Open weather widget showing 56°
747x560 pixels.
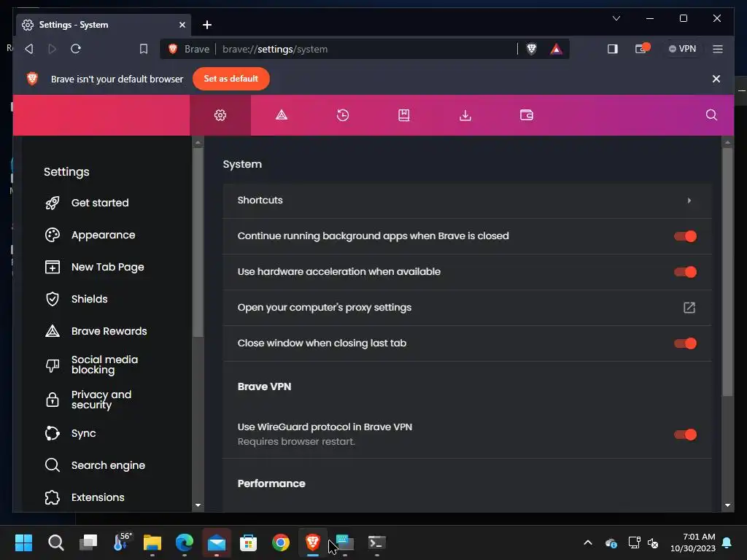click(121, 542)
